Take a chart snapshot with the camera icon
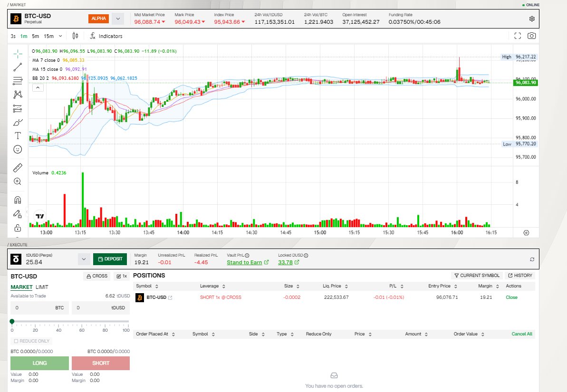The width and height of the screenshot is (567, 392). point(531,36)
